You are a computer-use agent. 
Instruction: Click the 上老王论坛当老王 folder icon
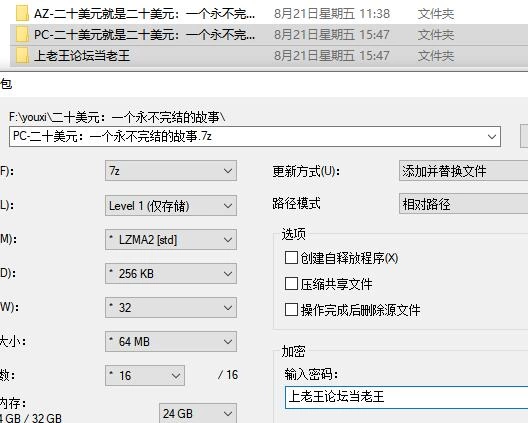pos(22,55)
